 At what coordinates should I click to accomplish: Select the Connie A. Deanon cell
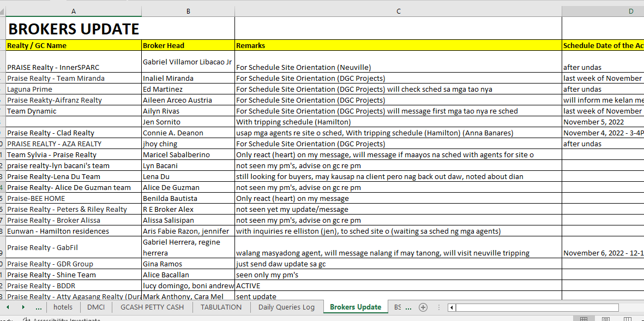(188, 133)
